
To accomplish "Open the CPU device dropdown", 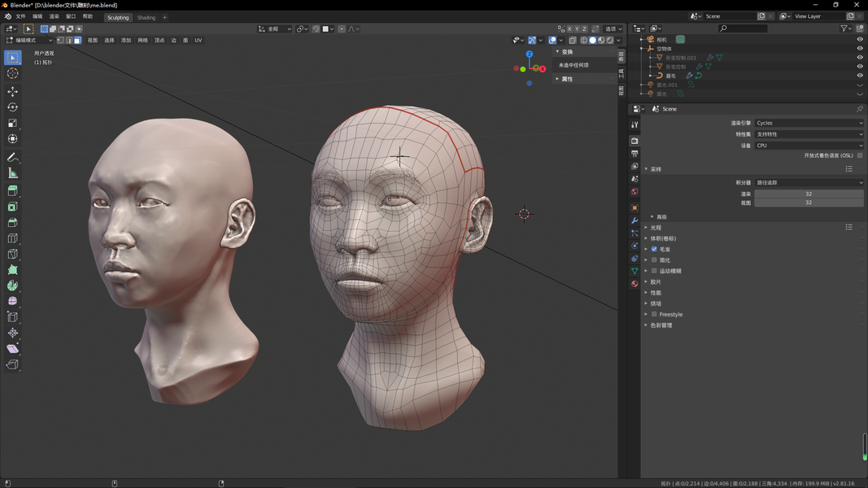I will [809, 146].
